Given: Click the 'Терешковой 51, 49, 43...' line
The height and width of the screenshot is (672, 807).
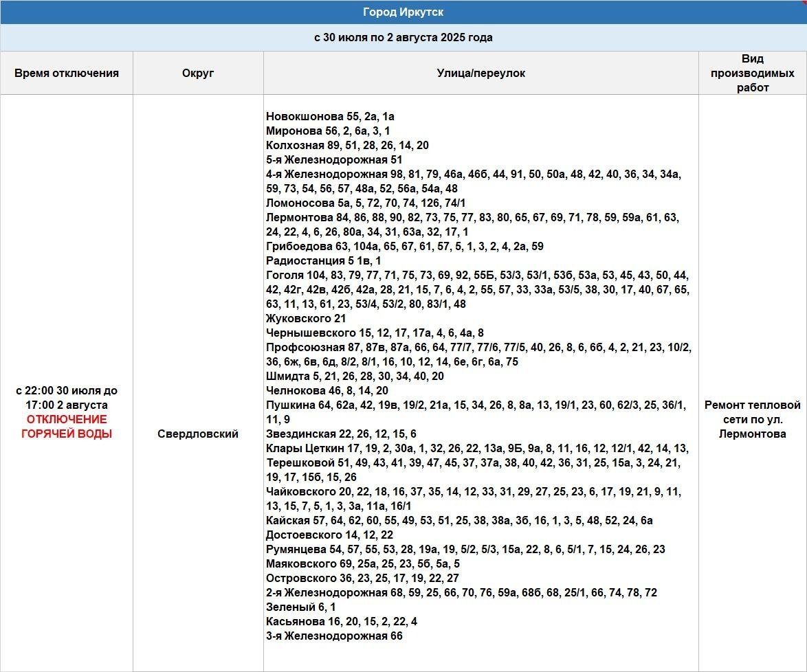Looking at the screenshot, I should pos(473,469).
